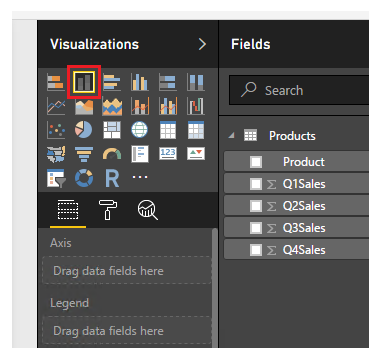Viewport: 376px width, 362px height.
Task: Select the R script visual icon
Action: pyautogui.click(x=112, y=178)
